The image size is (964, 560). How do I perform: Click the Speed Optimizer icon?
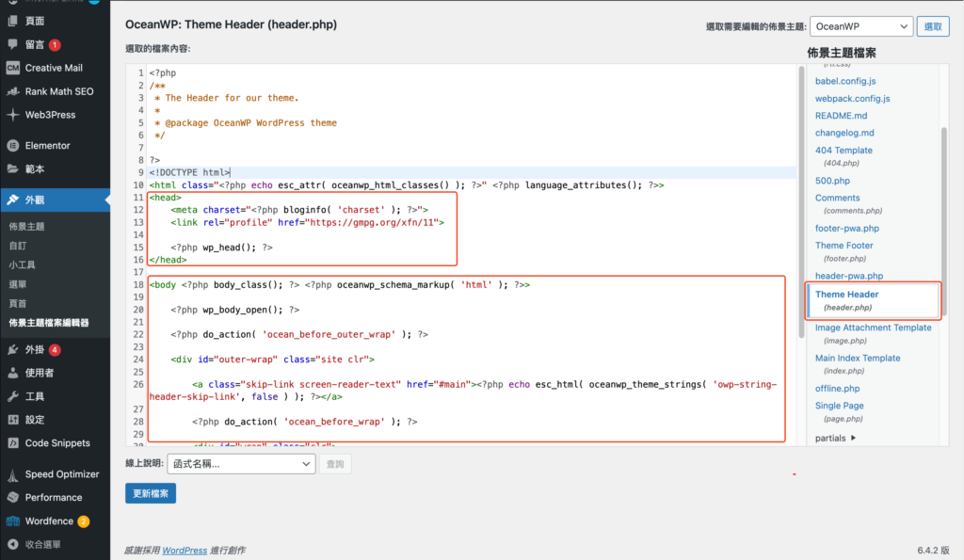coord(12,474)
